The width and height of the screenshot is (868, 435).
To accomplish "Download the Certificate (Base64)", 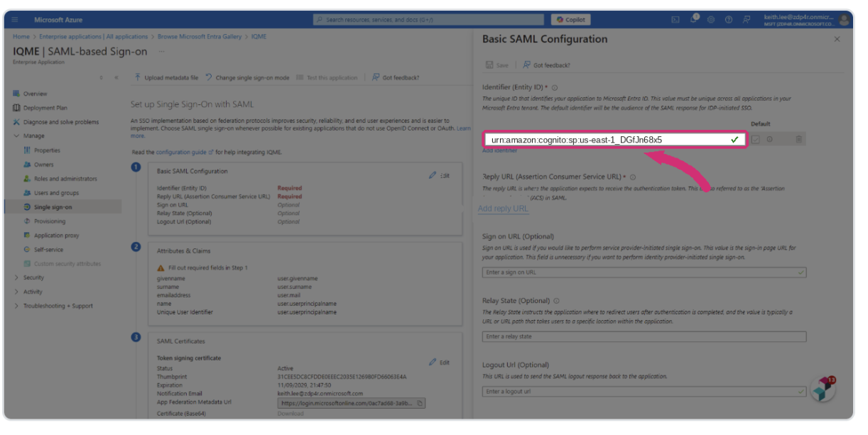I will 290,413.
